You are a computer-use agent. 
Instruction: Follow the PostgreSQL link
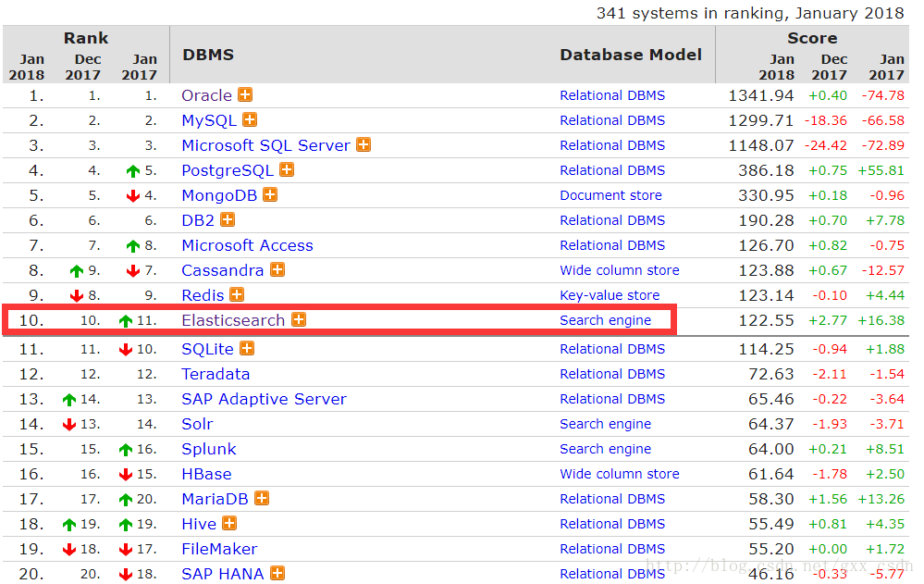tap(228, 170)
